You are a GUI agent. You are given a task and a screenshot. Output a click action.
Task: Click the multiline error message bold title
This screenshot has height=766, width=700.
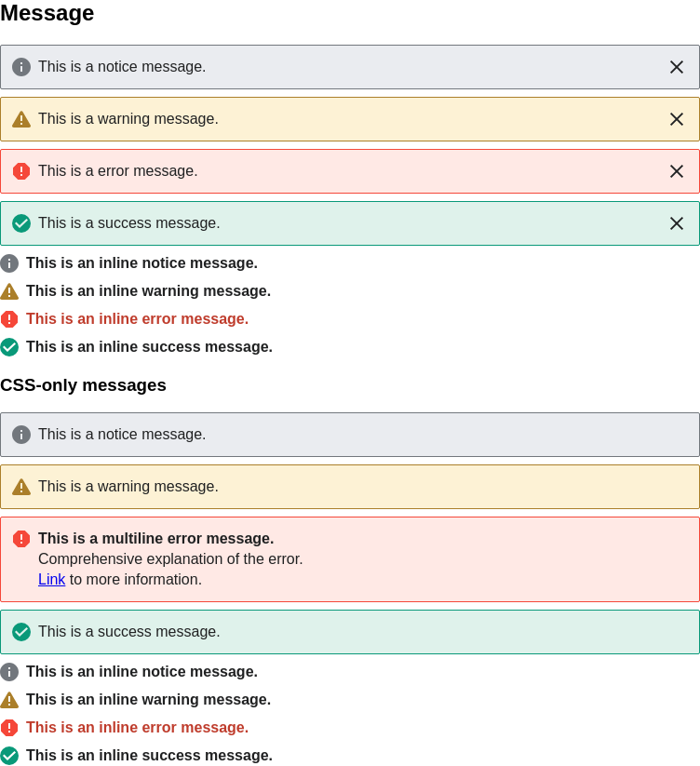(x=155, y=538)
